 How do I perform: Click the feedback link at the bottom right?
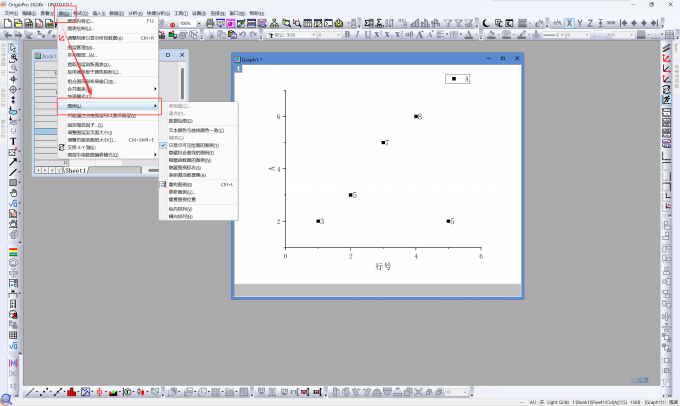point(640,380)
